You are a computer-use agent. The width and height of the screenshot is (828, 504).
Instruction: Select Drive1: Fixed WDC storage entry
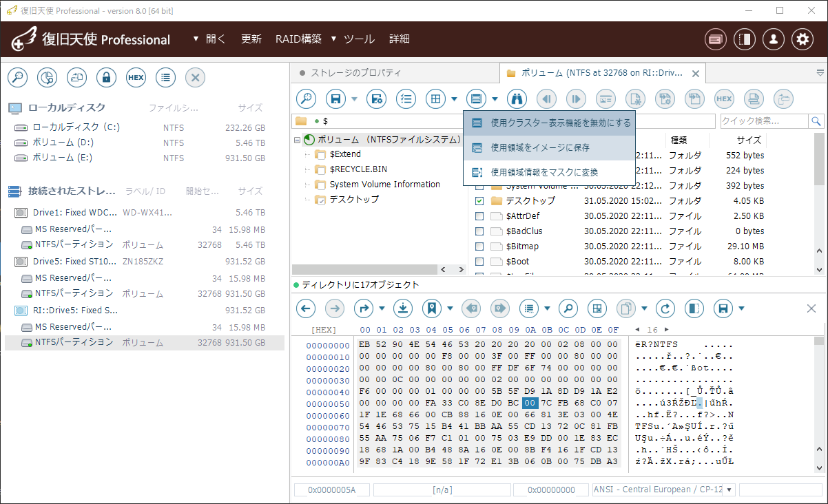(145, 213)
